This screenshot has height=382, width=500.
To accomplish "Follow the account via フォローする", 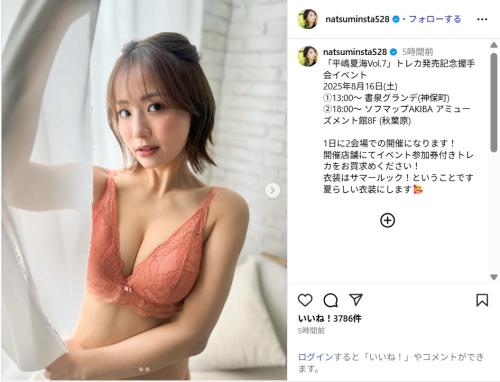I will pyautogui.click(x=435, y=19).
